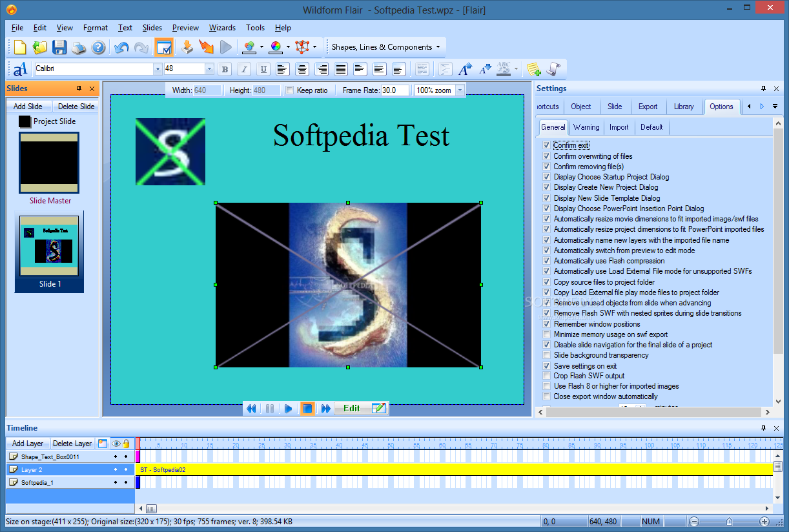Screen dimensions: 789x532
Task: Enable Minimize memory usage on swf export
Action: coord(547,334)
